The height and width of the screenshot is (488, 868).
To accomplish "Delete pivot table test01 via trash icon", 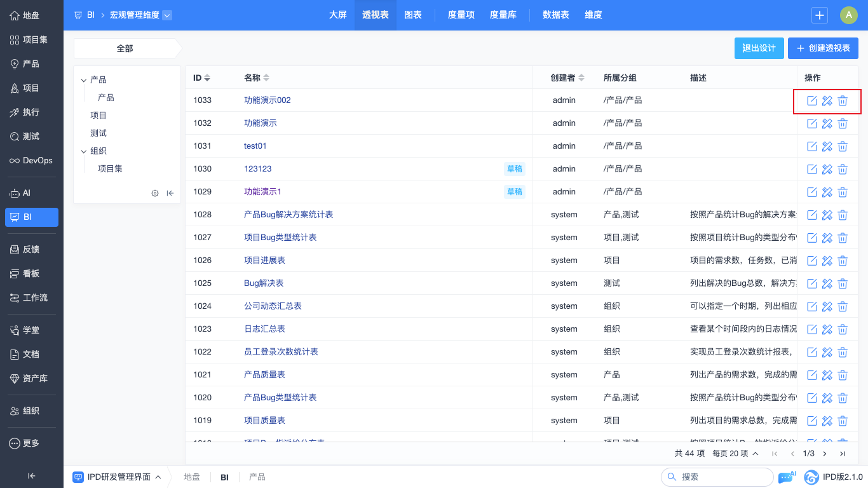I will [x=842, y=146].
